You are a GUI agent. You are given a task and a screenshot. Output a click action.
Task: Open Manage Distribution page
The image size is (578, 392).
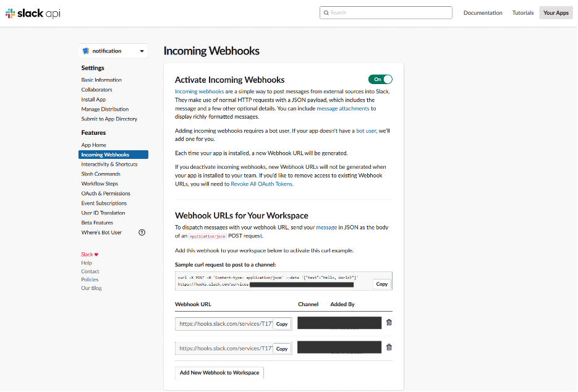coord(105,109)
